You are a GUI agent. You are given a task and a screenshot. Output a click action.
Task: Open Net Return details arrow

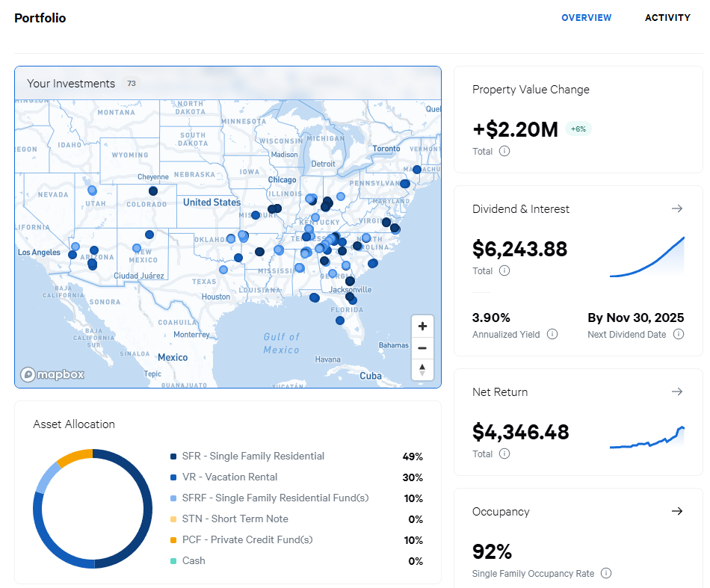pyautogui.click(x=677, y=392)
